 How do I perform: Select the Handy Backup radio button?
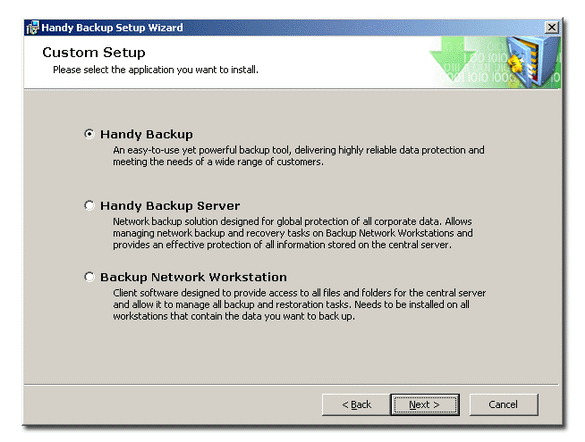[x=89, y=134]
